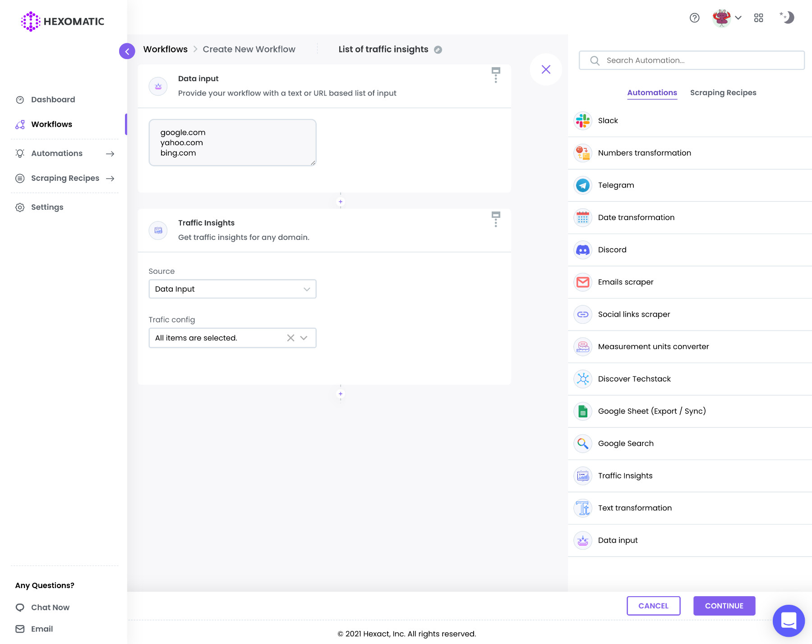
Task: Click the CANCEL button
Action: pos(654,606)
